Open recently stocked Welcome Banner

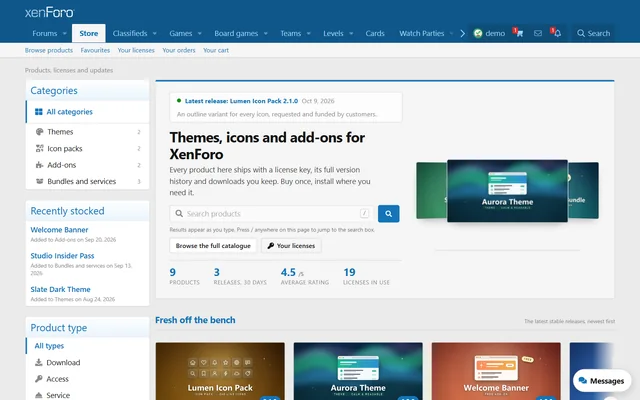click(59, 230)
